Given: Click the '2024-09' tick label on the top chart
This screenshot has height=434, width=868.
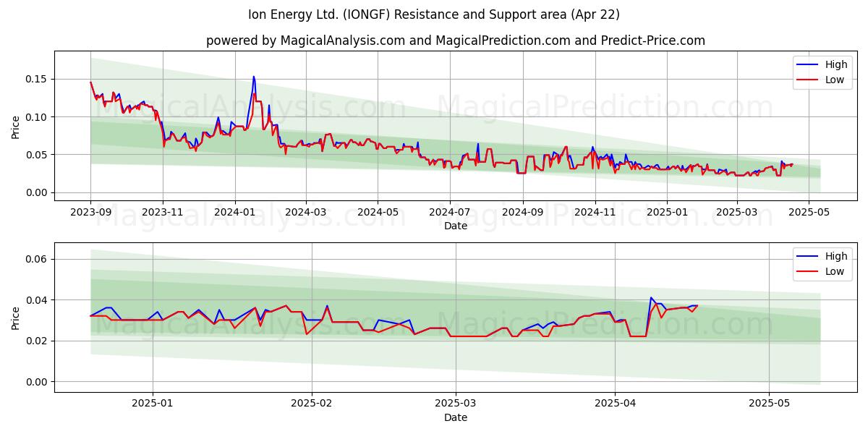Looking at the screenshot, I should [x=523, y=213].
